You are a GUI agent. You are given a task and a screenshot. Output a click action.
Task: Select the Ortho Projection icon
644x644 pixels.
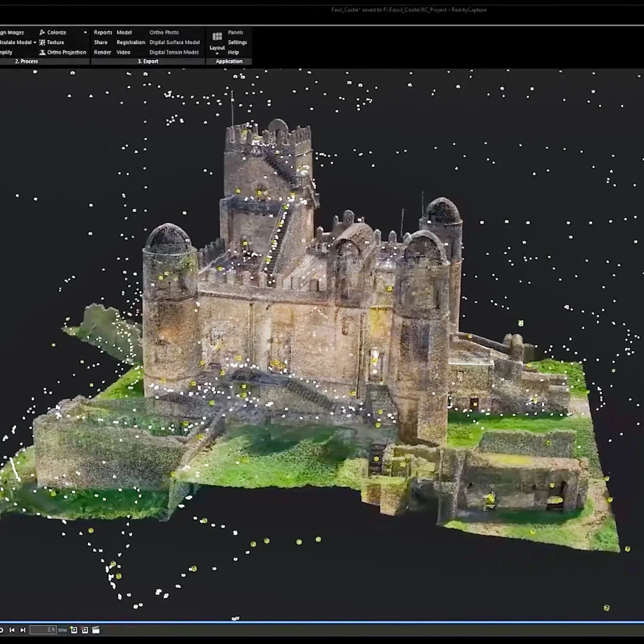coord(42,52)
